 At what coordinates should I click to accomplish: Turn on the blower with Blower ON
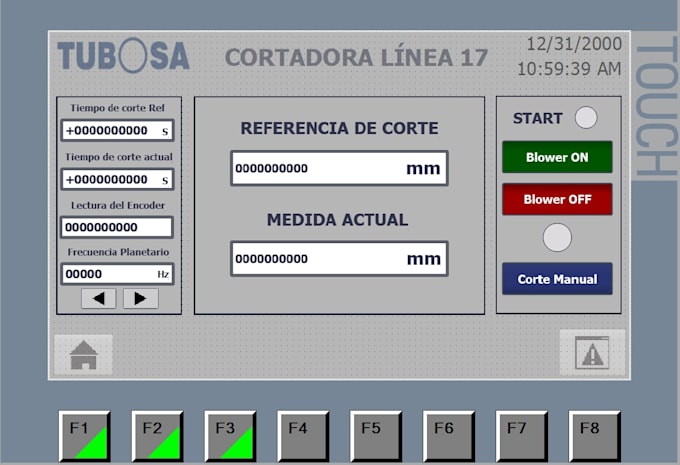point(557,157)
